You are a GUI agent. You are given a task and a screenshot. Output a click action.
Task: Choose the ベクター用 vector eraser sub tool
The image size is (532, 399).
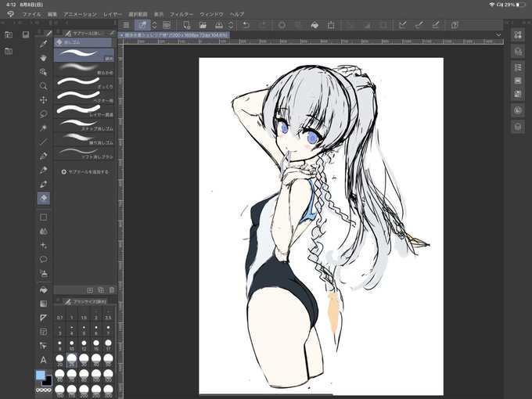(x=84, y=97)
